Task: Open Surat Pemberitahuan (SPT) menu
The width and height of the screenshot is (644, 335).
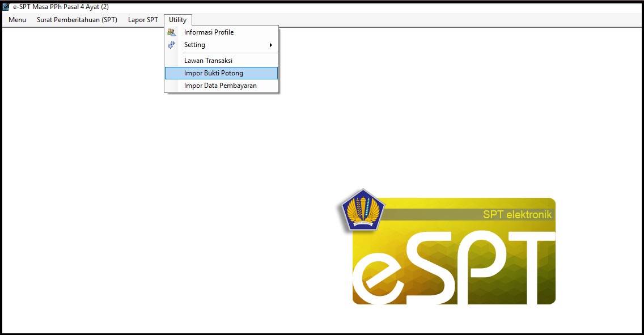Action: (77, 20)
